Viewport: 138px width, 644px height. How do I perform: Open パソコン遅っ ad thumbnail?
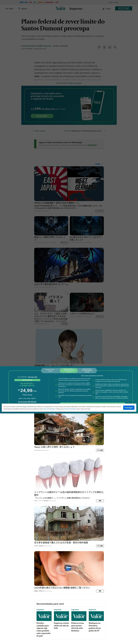(51, 302)
